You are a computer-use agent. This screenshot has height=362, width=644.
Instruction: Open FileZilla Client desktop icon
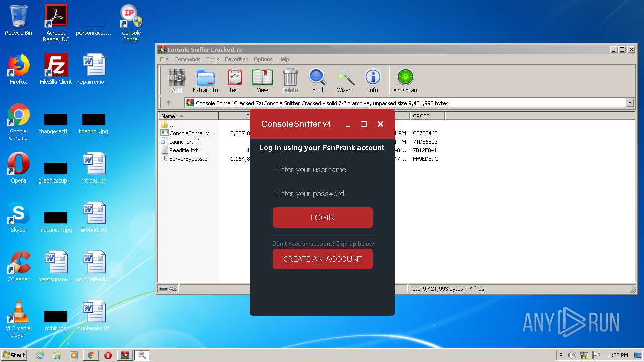click(56, 69)
